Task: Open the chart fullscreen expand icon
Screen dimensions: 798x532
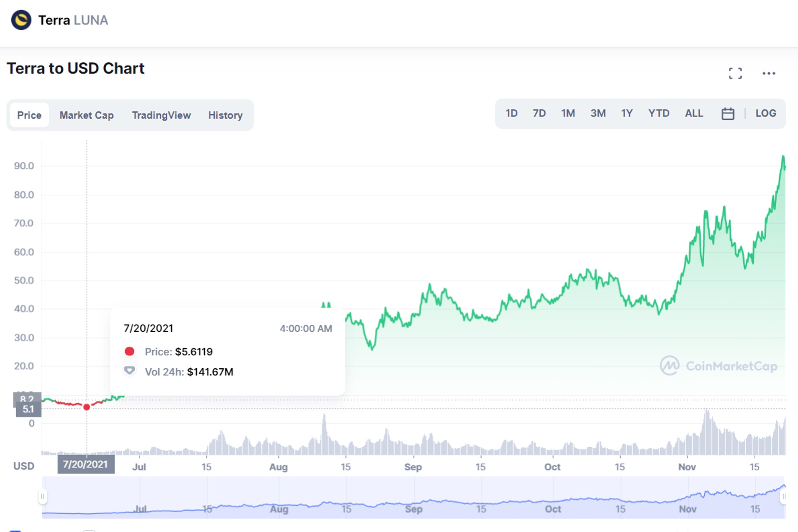Action: [x=736, y=73]
